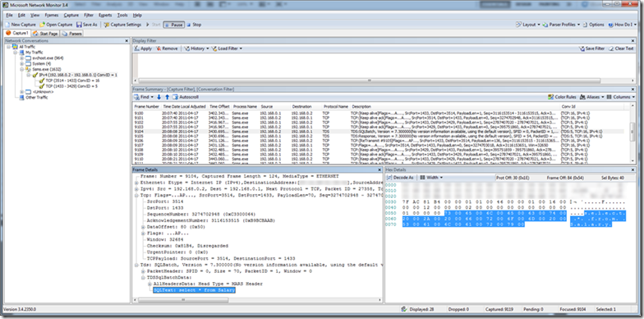The image size is (644, 319).
Task: Switch to the Parsers tab
Action: [x=71, y=34]
